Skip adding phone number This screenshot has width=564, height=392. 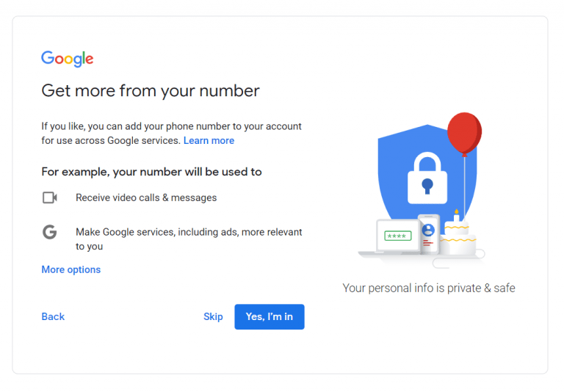click(x=213, y=316)
